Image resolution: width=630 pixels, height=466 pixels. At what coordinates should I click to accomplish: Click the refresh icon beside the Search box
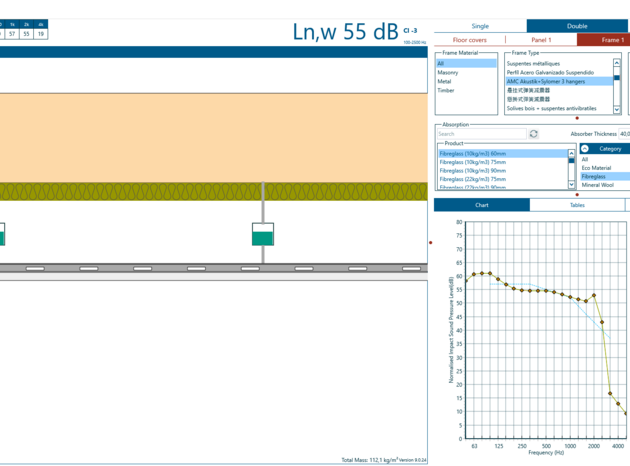pyautogui.click(x=533, y=134)
